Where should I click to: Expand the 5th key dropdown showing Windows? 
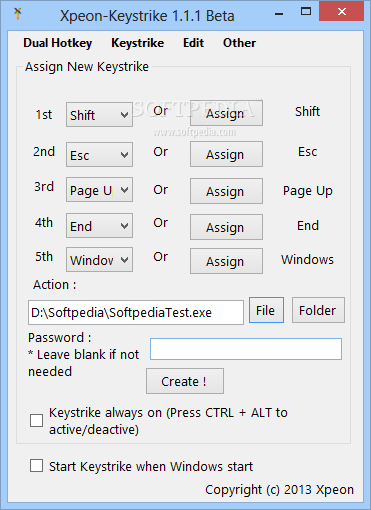99,260
